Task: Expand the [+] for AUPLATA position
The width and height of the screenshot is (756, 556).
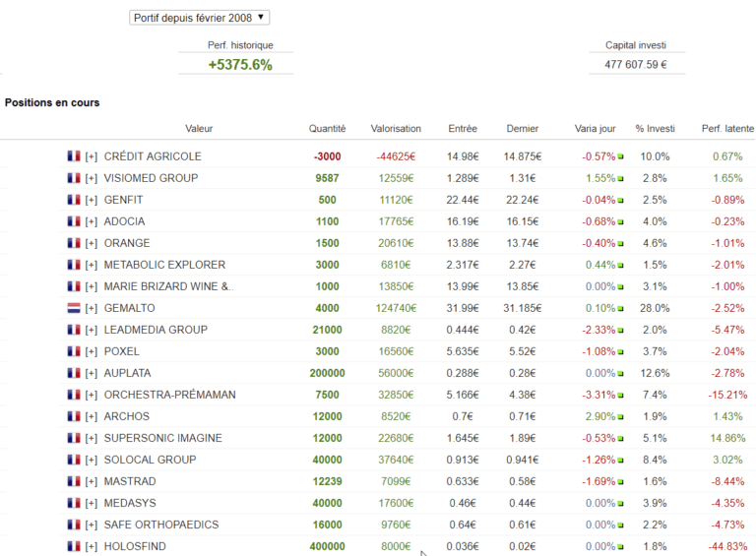Action: 92,373
